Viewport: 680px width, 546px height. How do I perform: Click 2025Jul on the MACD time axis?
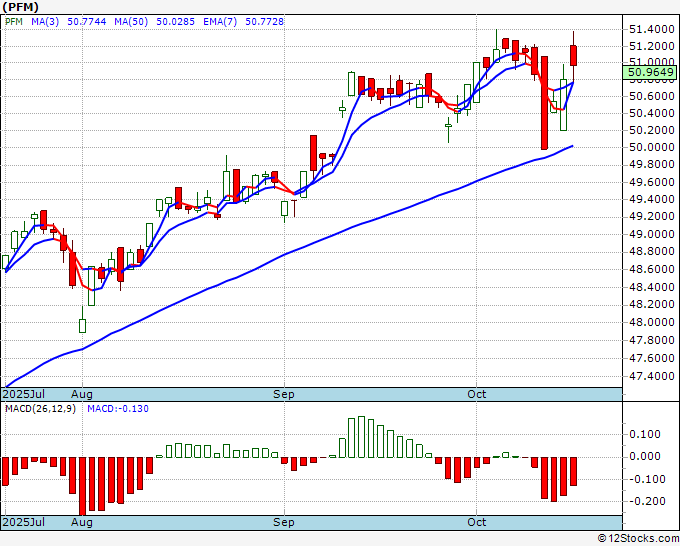[24, 522]
